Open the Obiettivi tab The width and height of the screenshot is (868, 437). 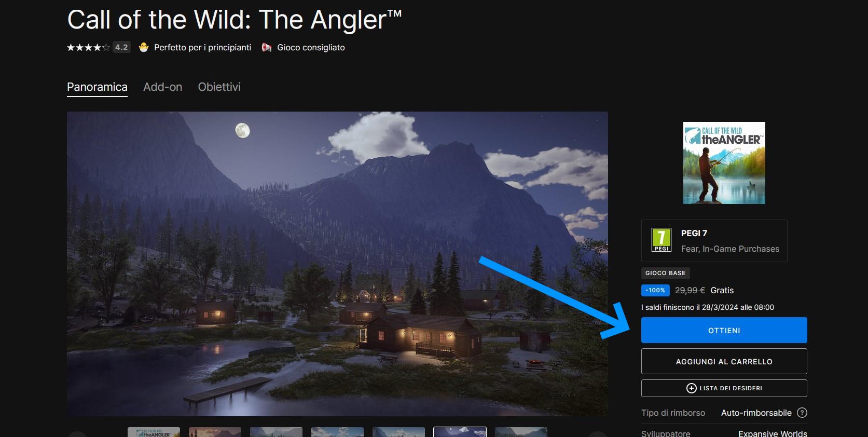tap(219, 87)
